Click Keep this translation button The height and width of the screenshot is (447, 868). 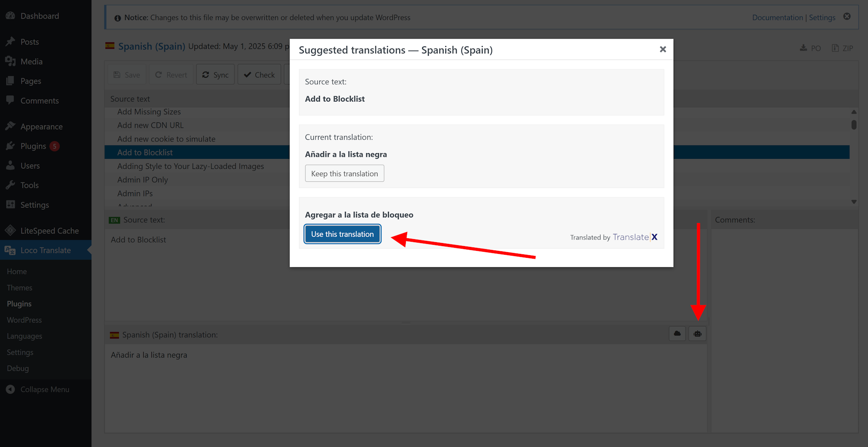[x=345, y=174]
